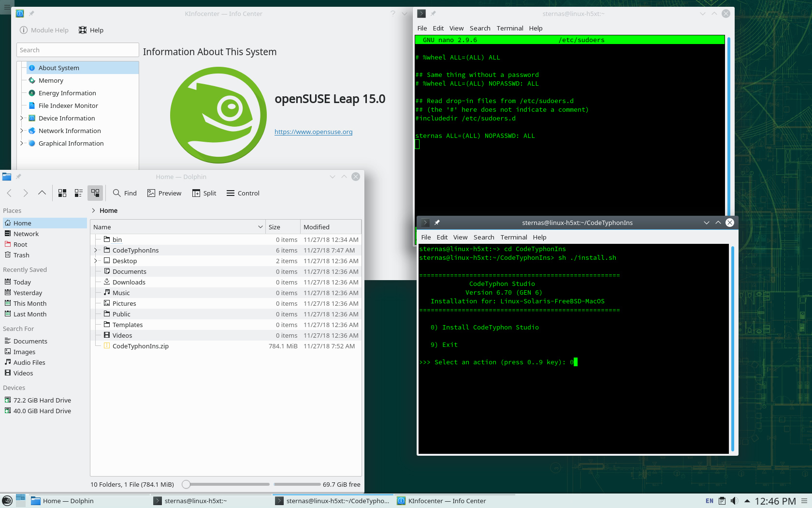Open Find in Dolphin toolbar
The width and height of the screenshot is (812, 508).
pos(125,193)
